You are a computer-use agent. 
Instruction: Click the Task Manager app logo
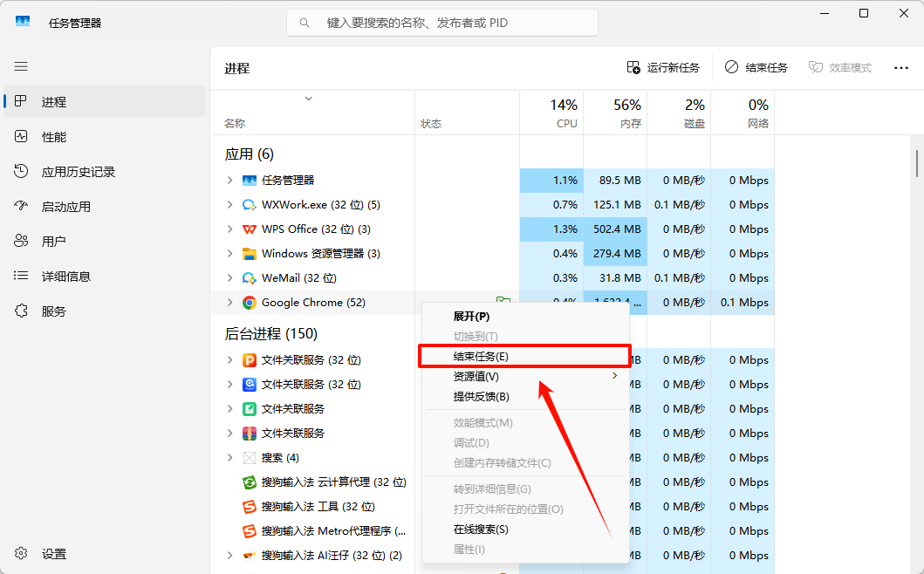(23, 22)
